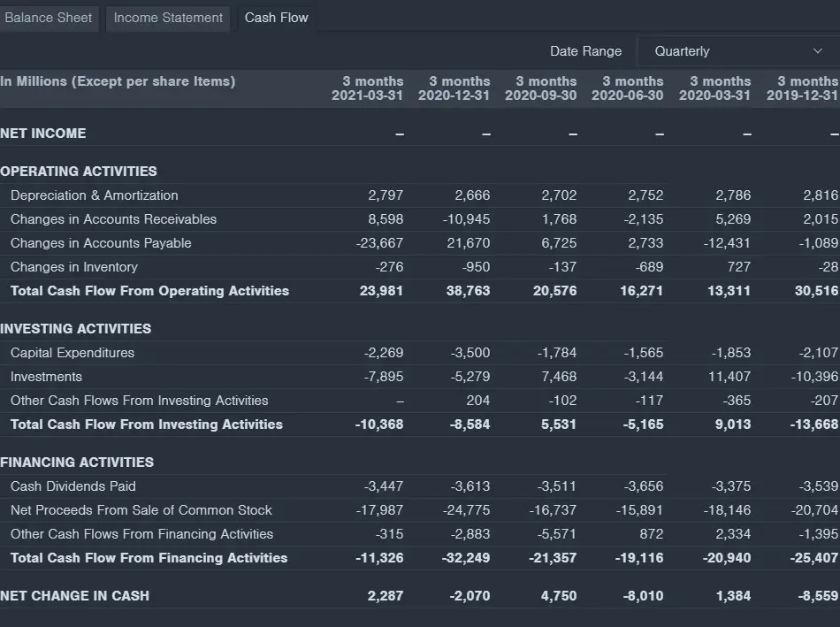Image resolution: width=840 pixels, height=627 pixels.
Task: Click the other financing value 2,334
Action: tap(733, 534)
